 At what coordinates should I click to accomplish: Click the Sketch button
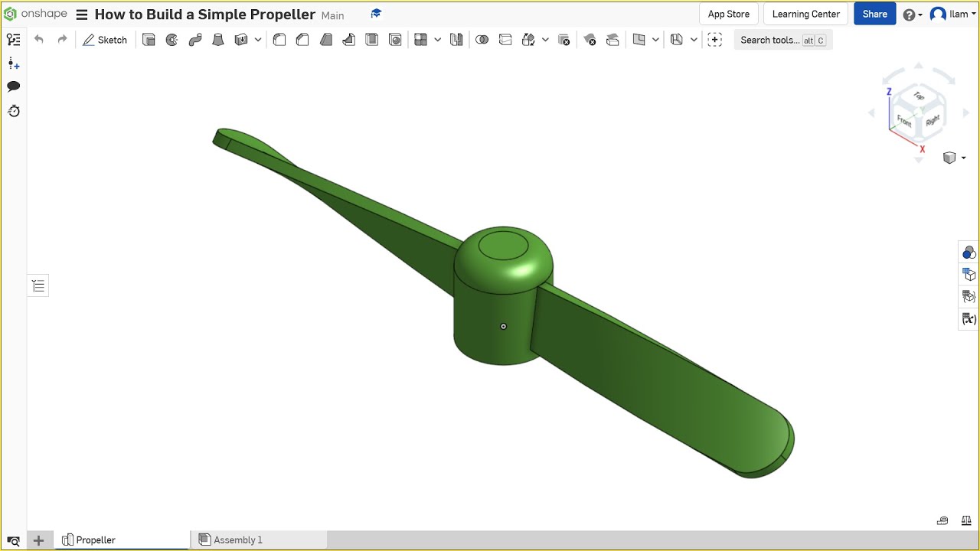[x=105, y=40]
